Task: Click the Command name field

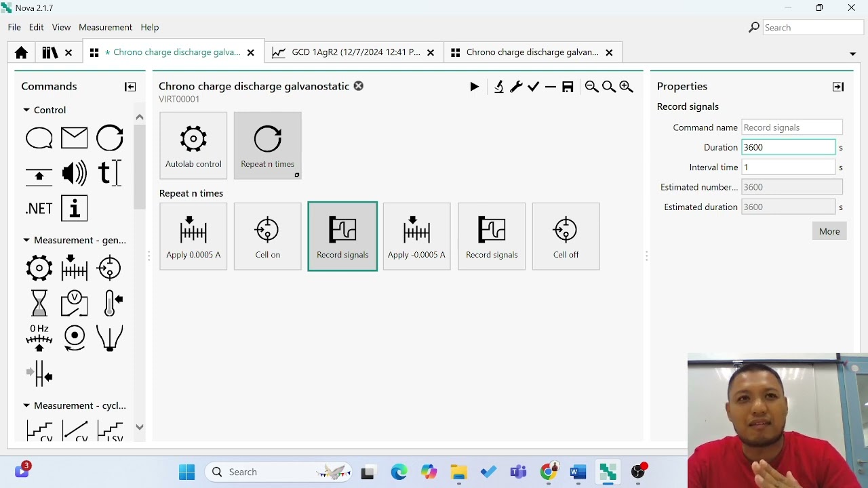Action: coord(792,127)
